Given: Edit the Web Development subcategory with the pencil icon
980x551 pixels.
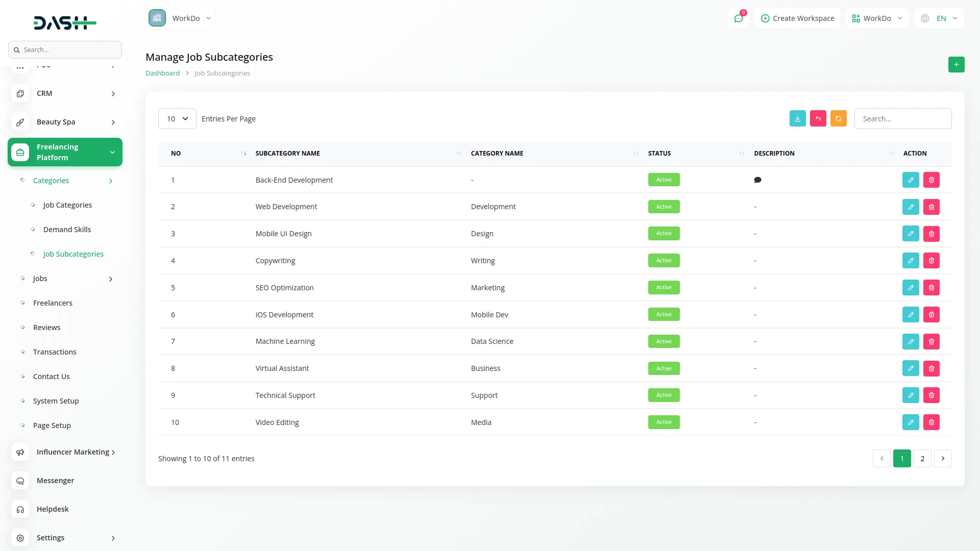Looking at the screenshot, I should [911, 207].
